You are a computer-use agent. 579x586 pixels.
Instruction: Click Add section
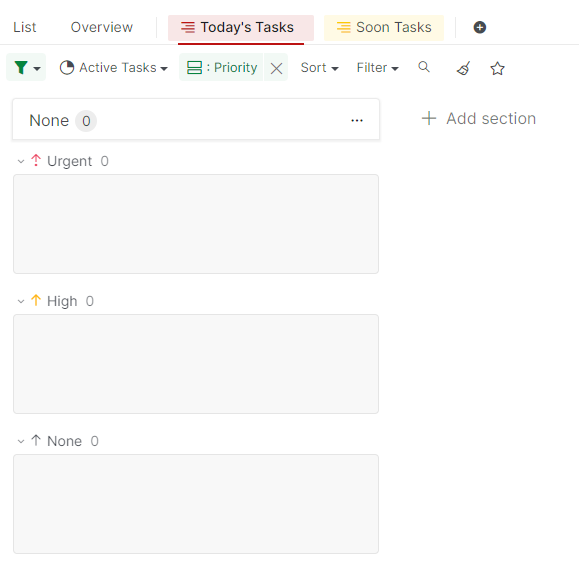pos(479,118)
